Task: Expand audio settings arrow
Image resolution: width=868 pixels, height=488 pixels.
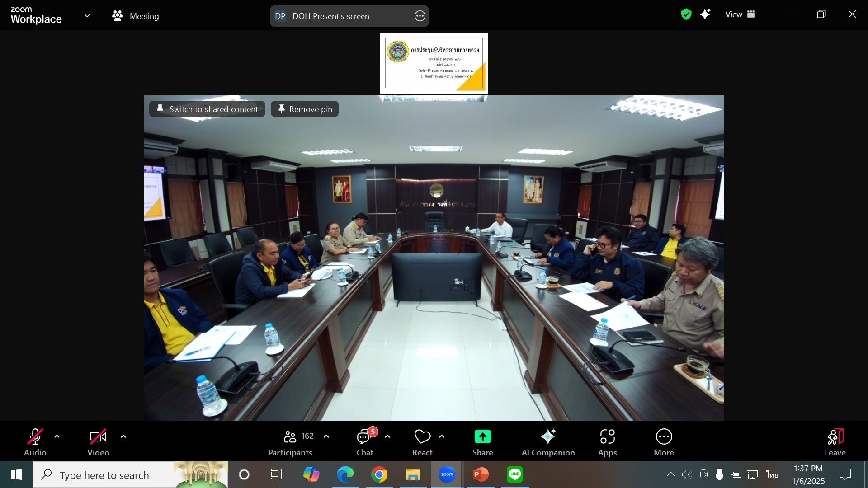Action: pyautogui.click(x=57, y=436)
